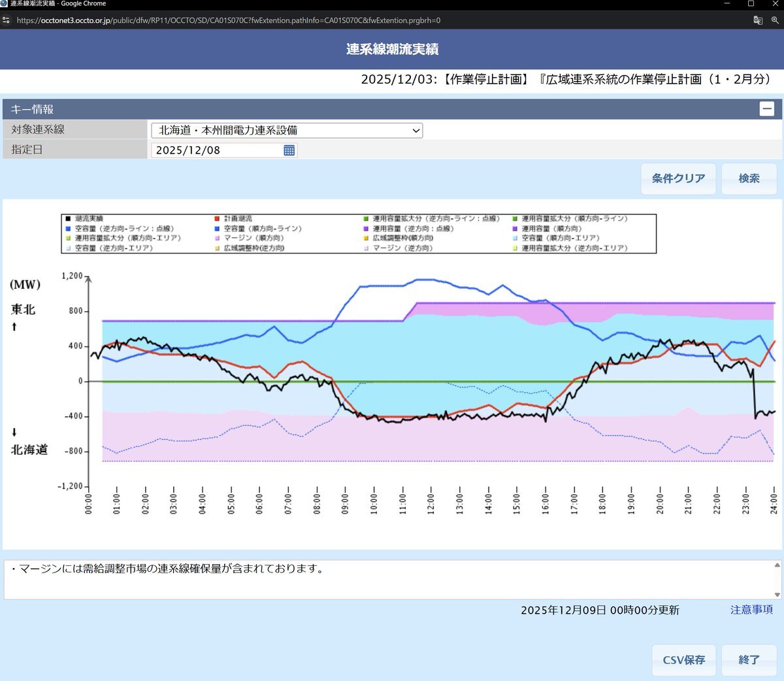
Task: Click the zoom magnifier icon in address bar
Action: pos(775,20)
